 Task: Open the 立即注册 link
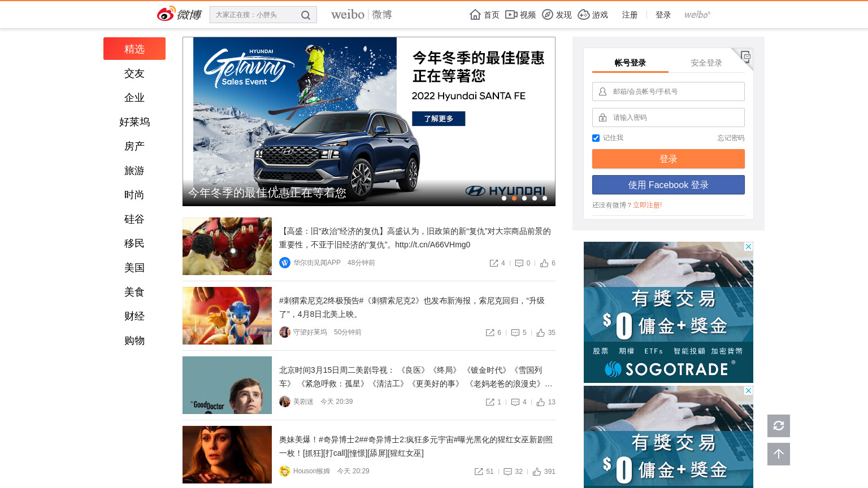tap(646, 205)
